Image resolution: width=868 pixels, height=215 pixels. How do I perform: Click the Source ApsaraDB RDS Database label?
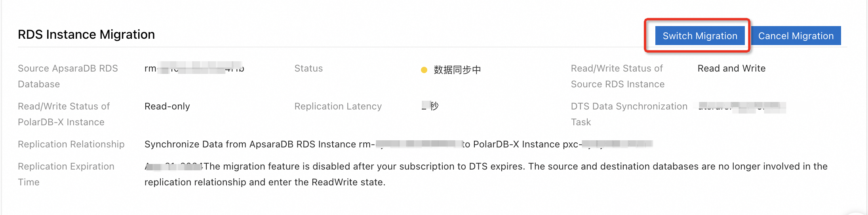[68, 76]
